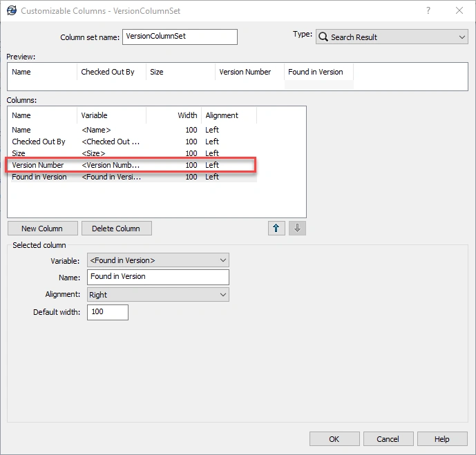
Task: Click the Alignment header in Columns list
Action: (229, 115)
